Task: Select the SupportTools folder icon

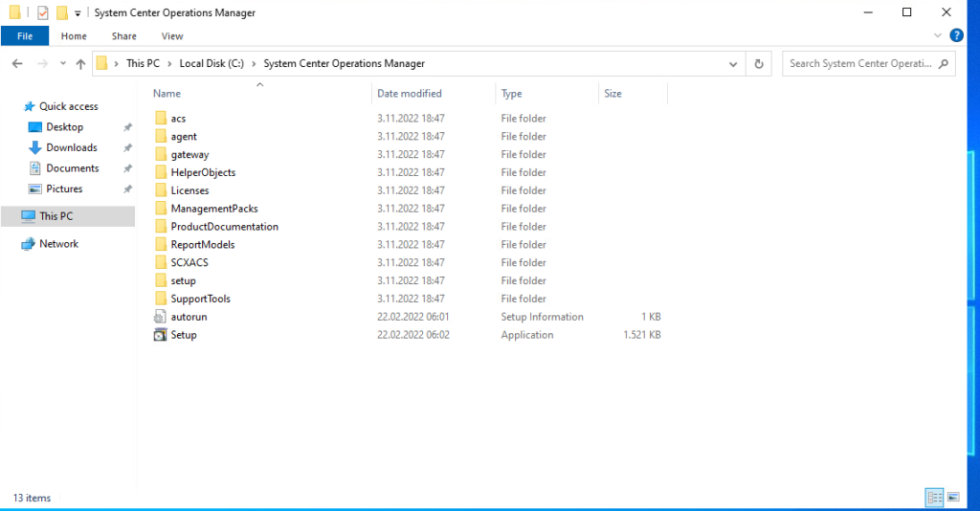Action: point(161,299)
